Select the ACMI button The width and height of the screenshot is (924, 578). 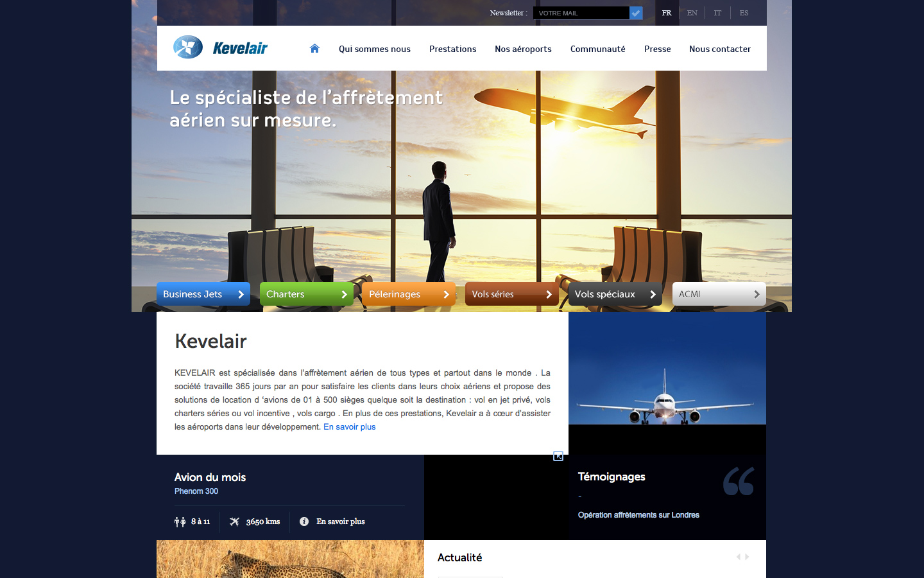click(719, 294)
